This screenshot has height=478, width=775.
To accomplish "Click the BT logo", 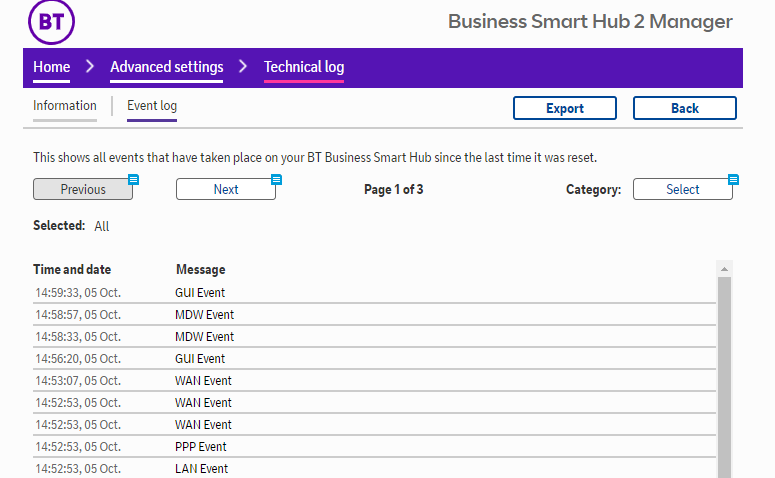I will click(x=51, y=22).
